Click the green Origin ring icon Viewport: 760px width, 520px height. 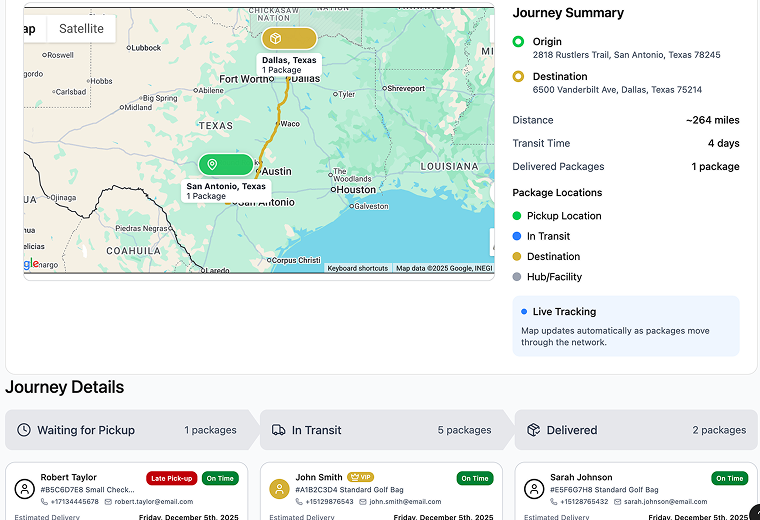pyautogui.click(x=518, y=42)
